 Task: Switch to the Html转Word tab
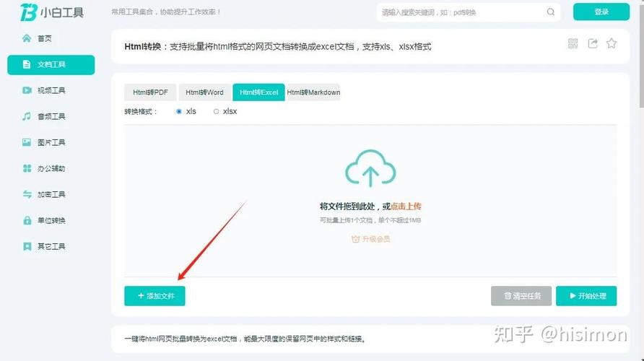pyautogui.click(x=204, y=92)
